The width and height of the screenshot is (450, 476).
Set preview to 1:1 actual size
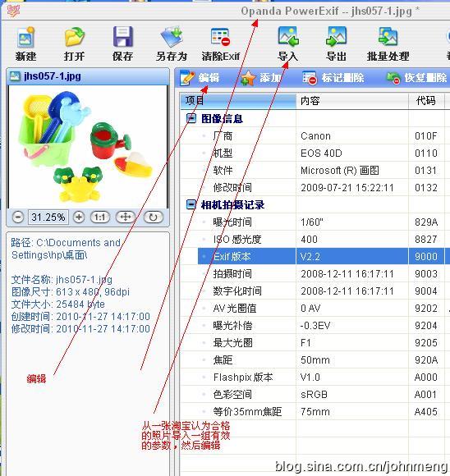point(100,217)
